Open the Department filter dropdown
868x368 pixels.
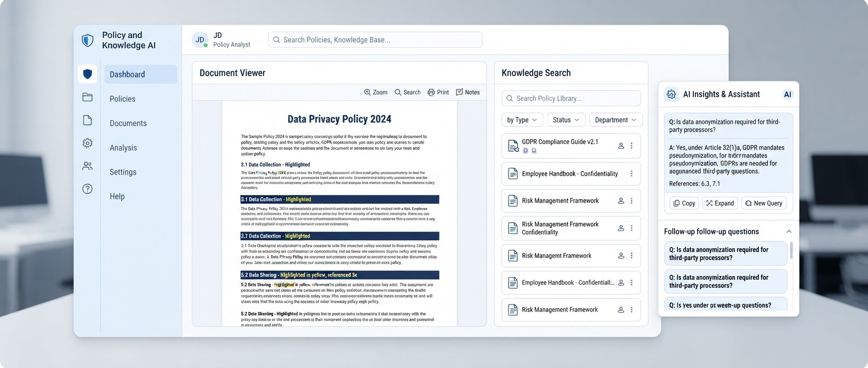(x=616, y=120)
